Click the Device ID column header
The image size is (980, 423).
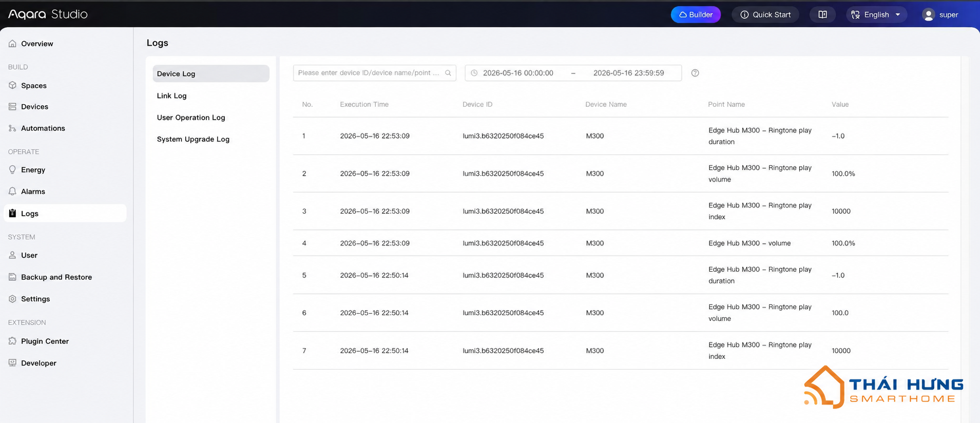point(477,104)
